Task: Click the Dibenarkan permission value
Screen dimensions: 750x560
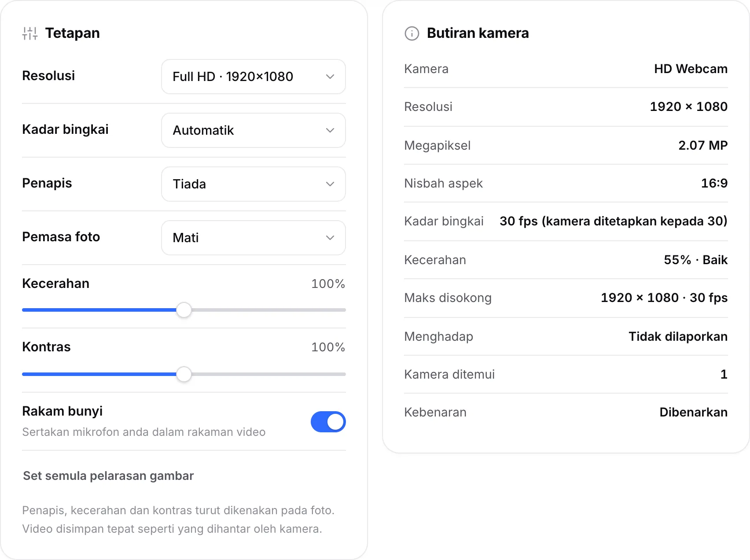Action: pyautogui.click(x=693, y=412)
